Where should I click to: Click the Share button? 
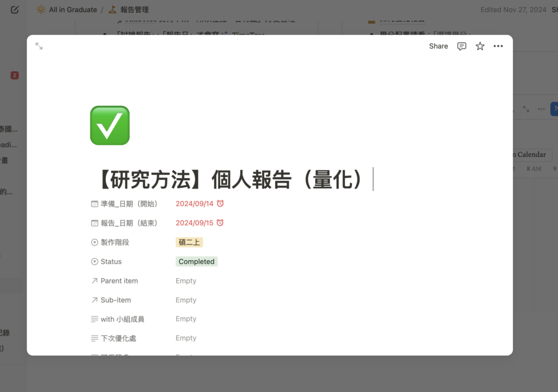pos(438,46)
